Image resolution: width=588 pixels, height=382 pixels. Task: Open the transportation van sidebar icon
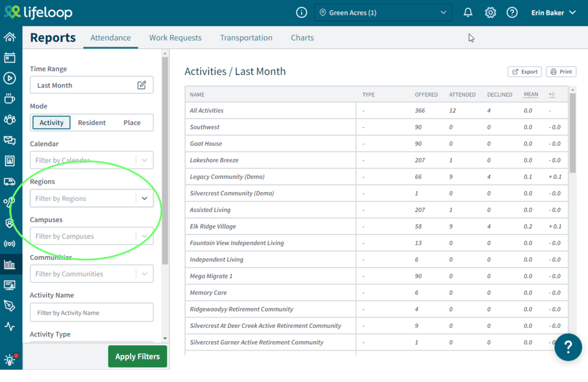(9, 182)
